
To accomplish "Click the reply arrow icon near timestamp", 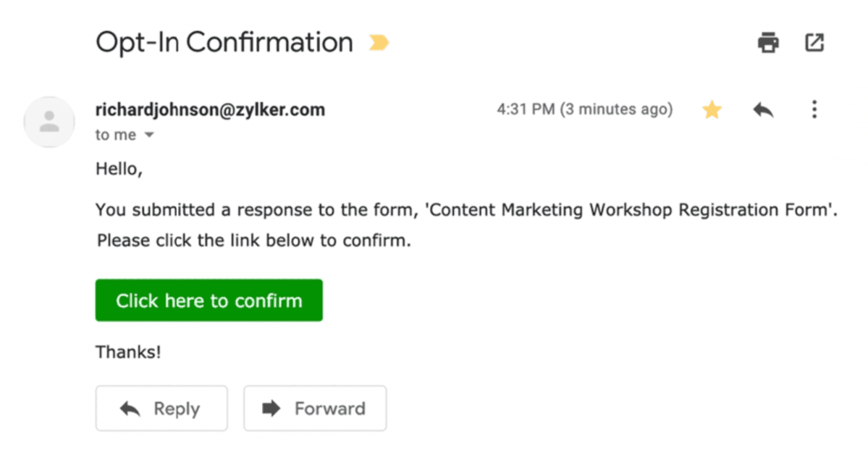I will 763,110.
